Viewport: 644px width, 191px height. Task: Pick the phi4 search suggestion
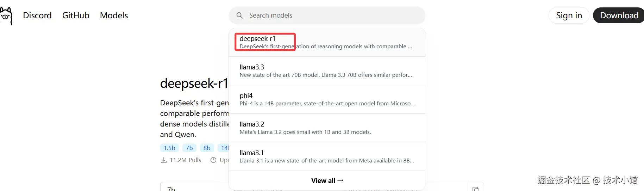coord(327,99)
